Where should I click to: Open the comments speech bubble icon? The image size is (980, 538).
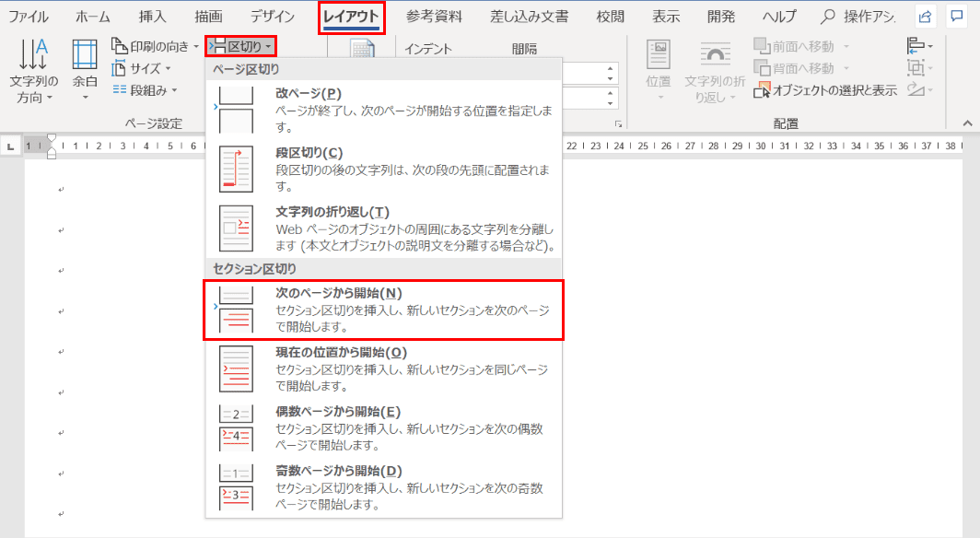pyautogui.click(x=956, y=17)
